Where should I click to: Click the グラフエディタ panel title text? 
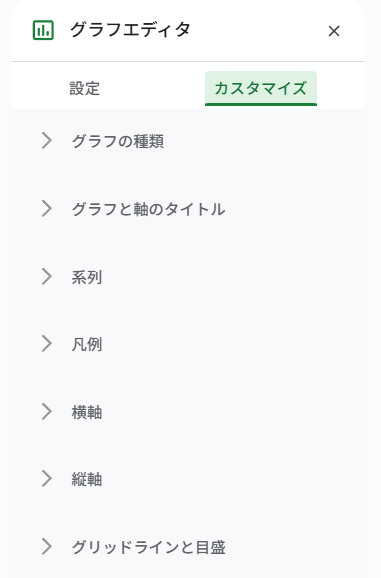tap(130, 29)
